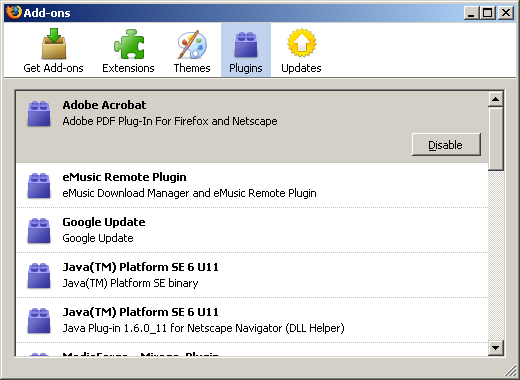Click the scrollbar up arrow
Screen dimensions: 520x380
[496, 99]
